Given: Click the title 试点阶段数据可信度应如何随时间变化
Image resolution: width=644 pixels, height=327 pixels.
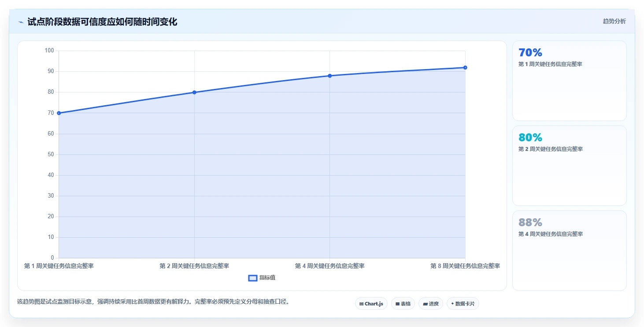Looking at the screenshot, I should (102, 22).
